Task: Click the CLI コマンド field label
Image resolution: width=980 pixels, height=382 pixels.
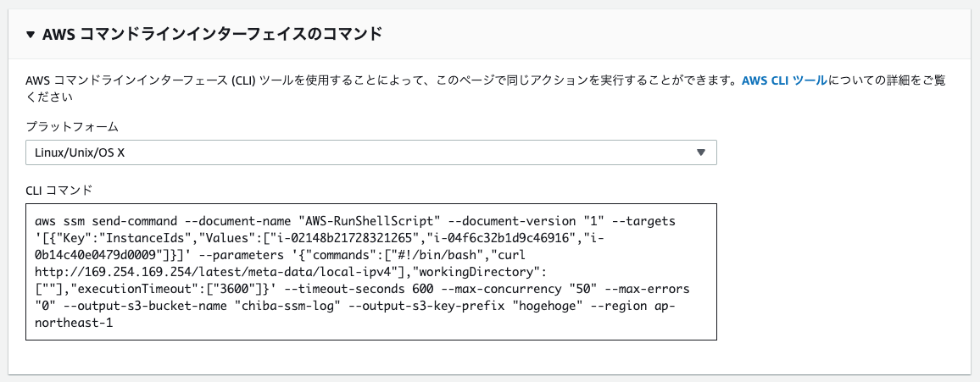Action: tap(58, 190)
